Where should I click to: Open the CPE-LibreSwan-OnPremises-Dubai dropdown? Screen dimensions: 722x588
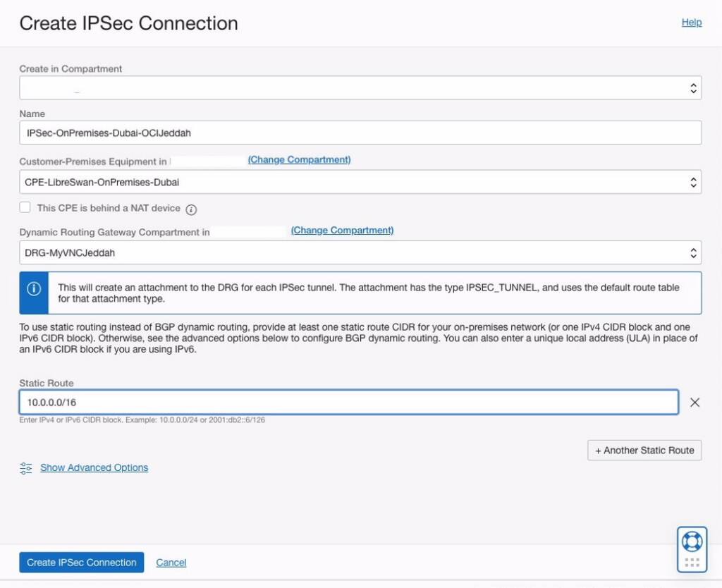[x=360, y=181]
